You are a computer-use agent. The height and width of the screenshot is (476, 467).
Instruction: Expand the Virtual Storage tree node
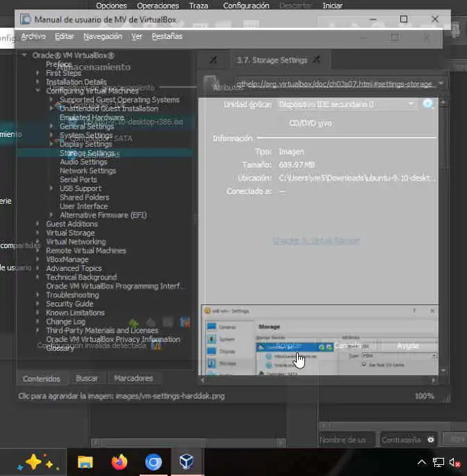[x=38, y=233]
